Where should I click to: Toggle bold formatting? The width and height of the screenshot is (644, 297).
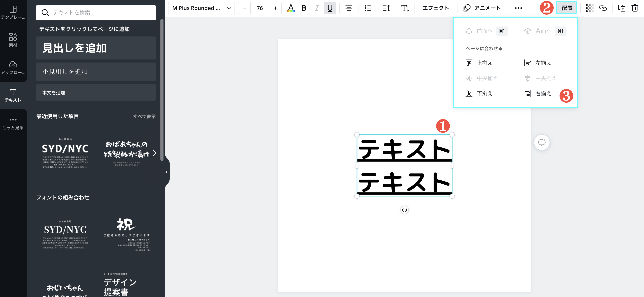point(304,8)
